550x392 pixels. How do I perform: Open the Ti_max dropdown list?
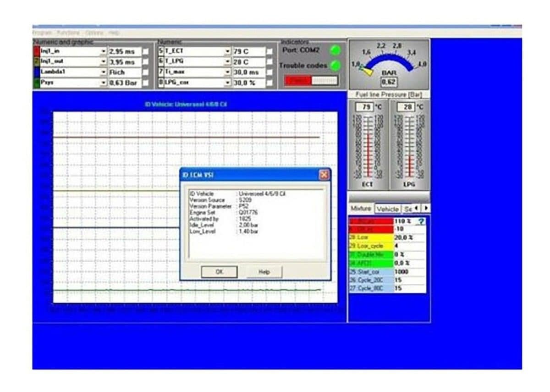pyautogui.click(x=227, y=72)
